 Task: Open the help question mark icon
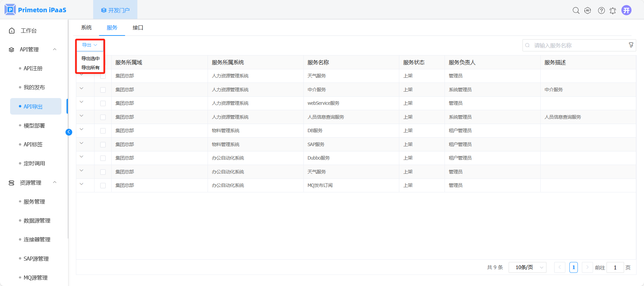coord(601,10)
